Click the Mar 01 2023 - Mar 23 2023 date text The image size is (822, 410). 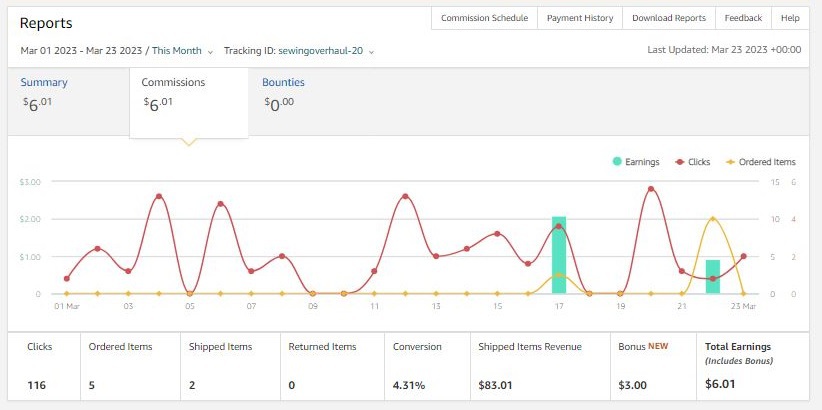click(x=81, y=51)
